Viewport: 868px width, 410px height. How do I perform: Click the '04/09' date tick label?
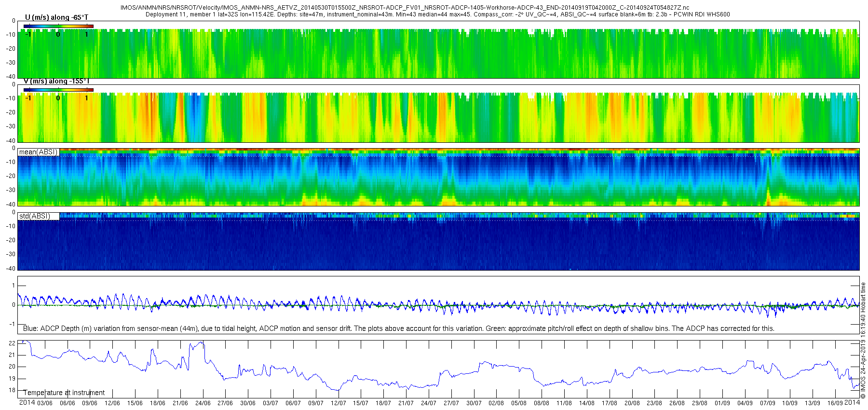pyautogui.click(x=745, y=403)
